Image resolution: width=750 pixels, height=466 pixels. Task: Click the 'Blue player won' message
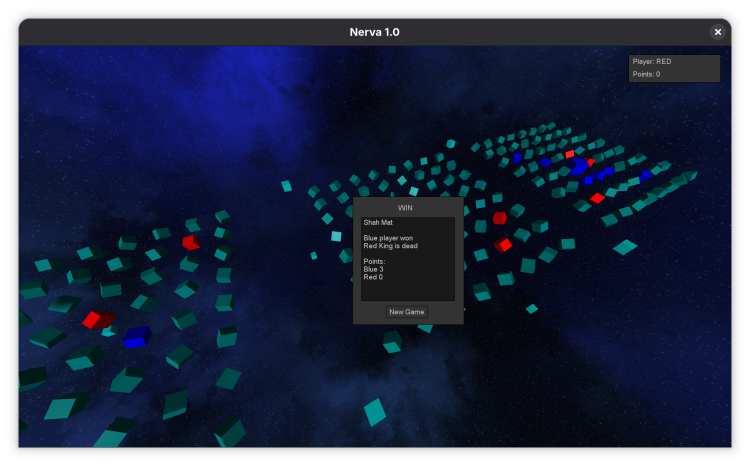tap(391, 237)
